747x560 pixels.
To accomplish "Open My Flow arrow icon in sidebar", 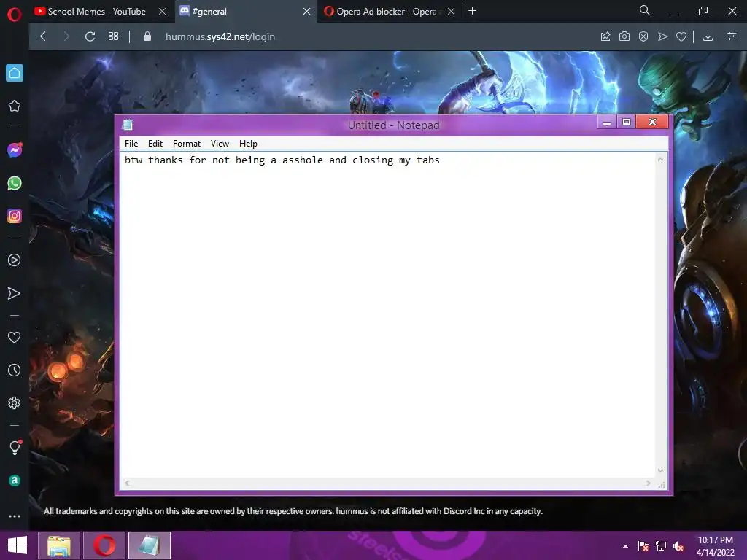I will [x=15, y=293].
